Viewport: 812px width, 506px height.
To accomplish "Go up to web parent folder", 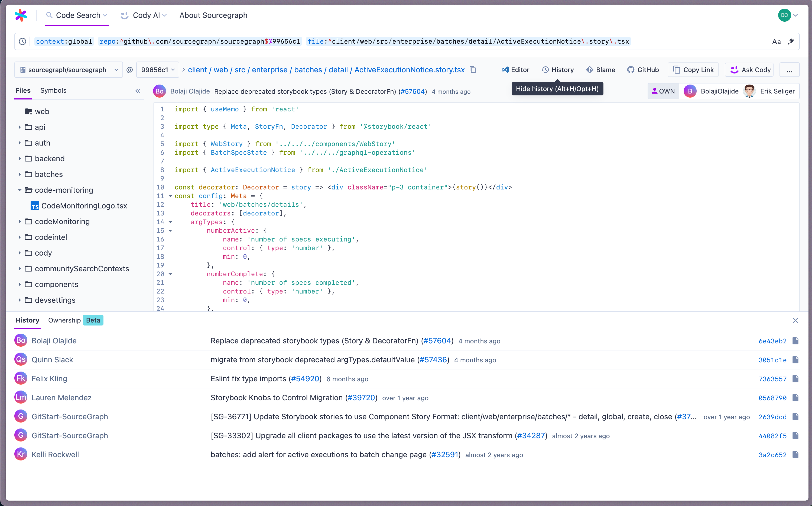I will [37, 111].
